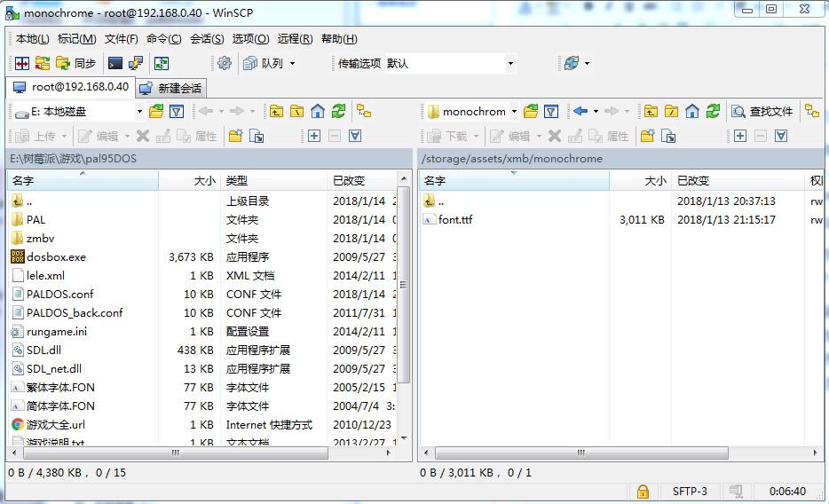Sort remote files by 已改变 column
This screenshot has width=829, height=504.
point(738,181)
